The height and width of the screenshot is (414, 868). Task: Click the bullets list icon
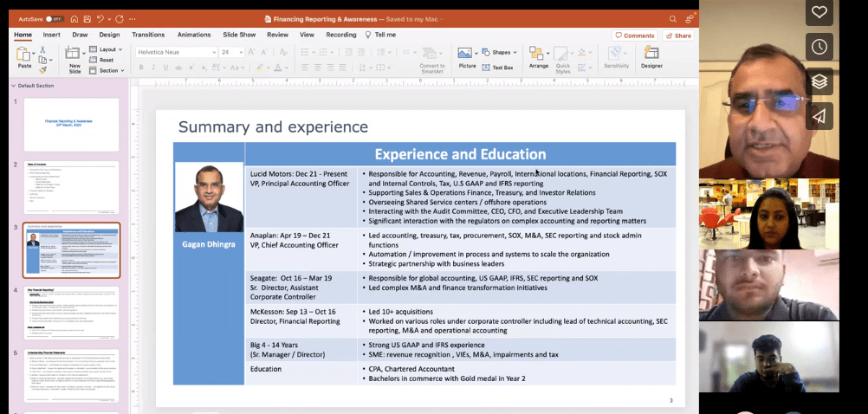point(305,52)
